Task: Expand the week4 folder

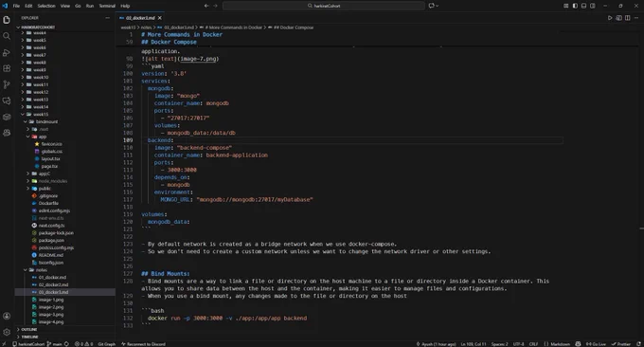Action: [x=40, y=33]
